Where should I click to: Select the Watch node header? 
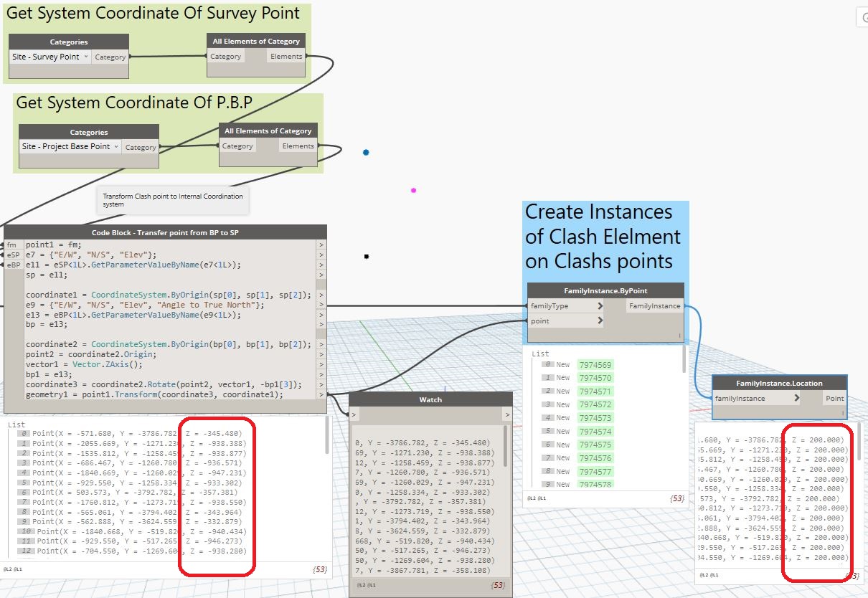430,399
